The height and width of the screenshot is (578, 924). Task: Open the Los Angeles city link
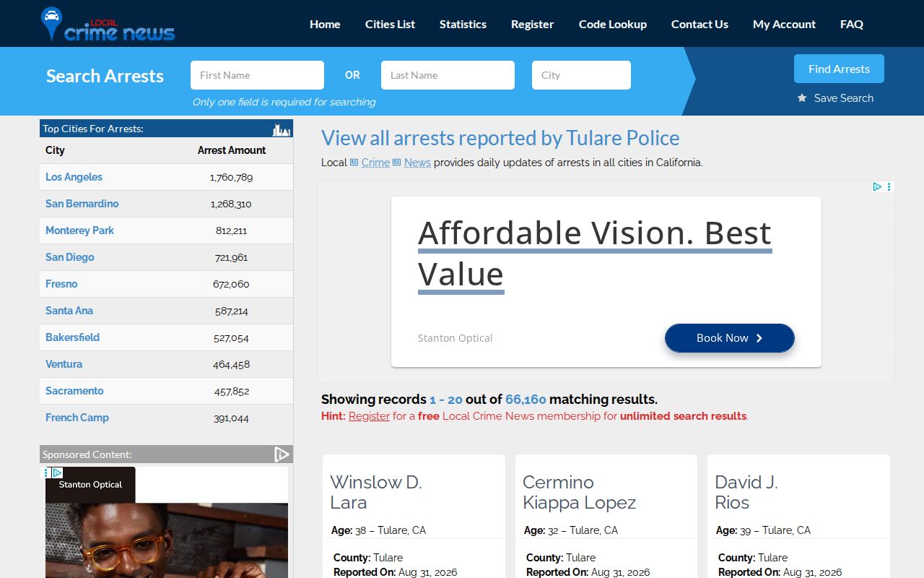74,177
